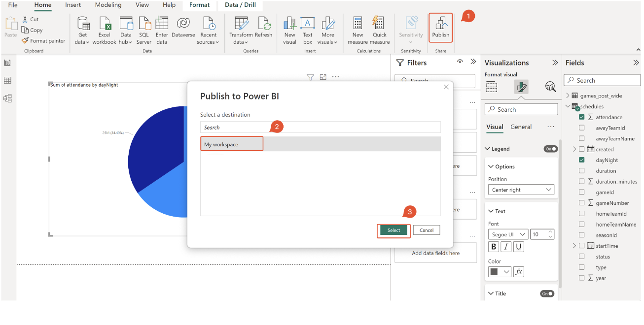Collapse the Fields pane chevrons
This screenshot has height=325, width=644.
coord(636,63)
